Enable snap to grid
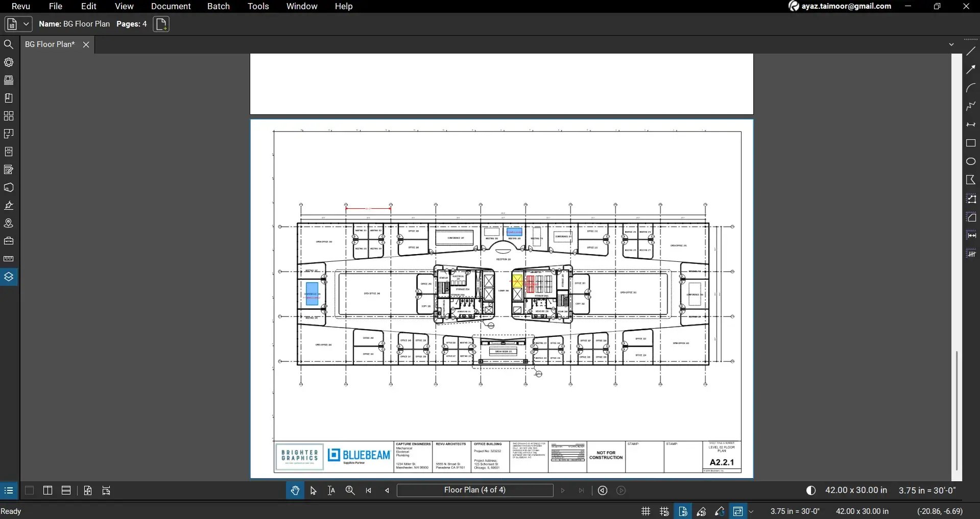 pos(664,511)
